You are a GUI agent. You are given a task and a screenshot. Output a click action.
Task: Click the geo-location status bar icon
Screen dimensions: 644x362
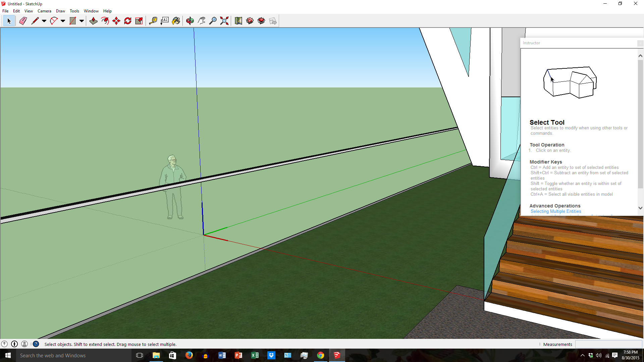pyautogui.click(x=4, y=344)
